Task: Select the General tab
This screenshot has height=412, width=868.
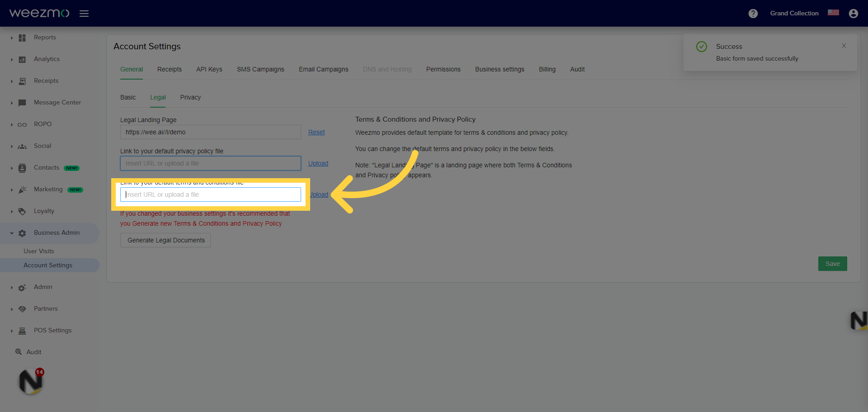Action: click(132, 69)
